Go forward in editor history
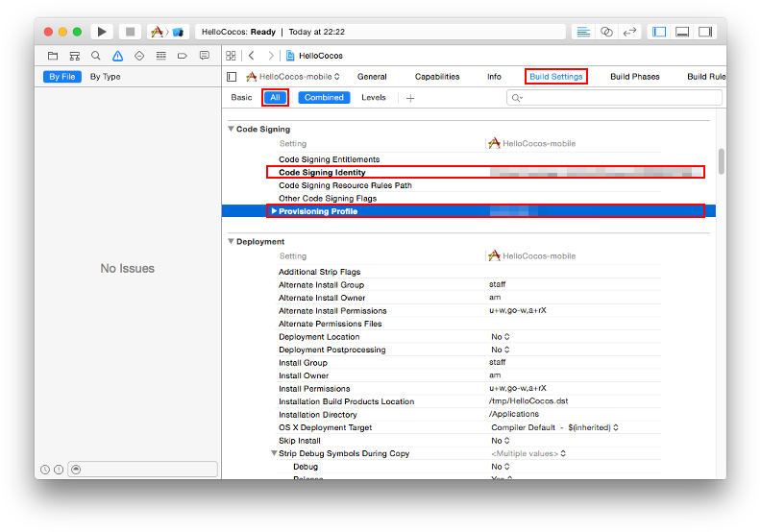The image size is (761, 532). click(271, 56)
